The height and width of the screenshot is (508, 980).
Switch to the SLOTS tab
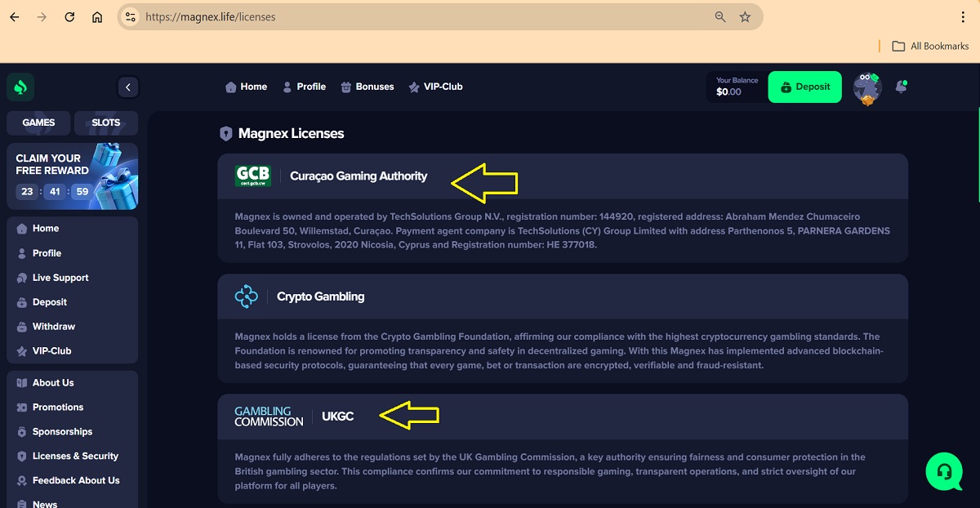106,123
